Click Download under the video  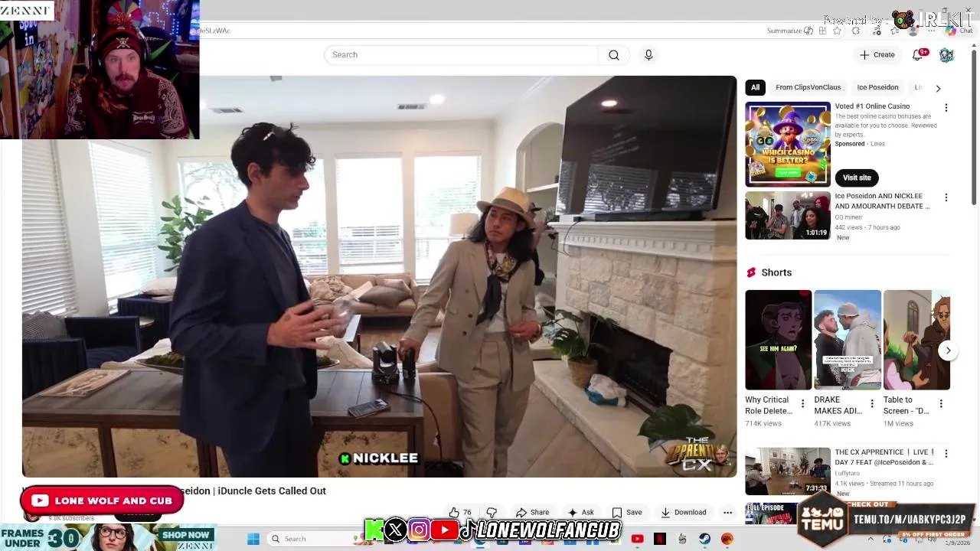[683, 513]
